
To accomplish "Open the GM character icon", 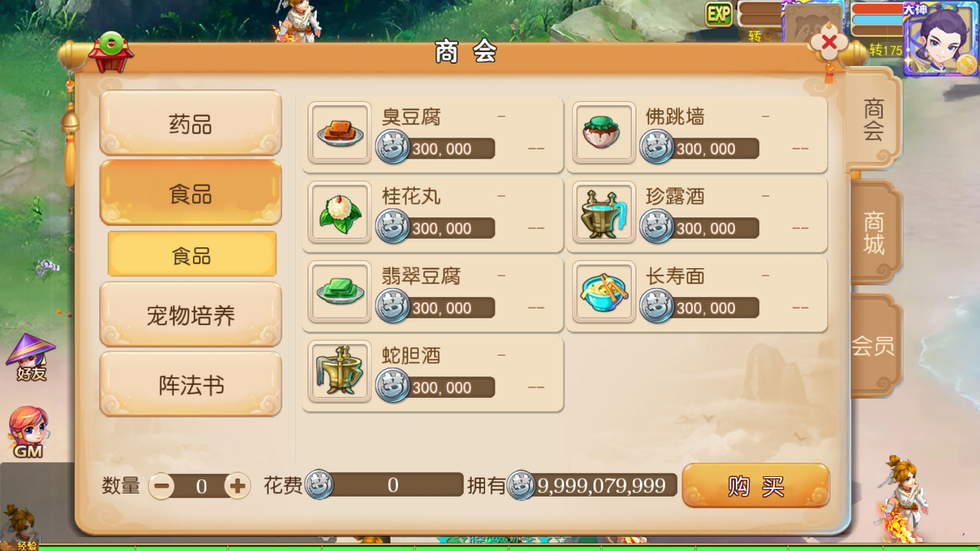I will (29, 432).
